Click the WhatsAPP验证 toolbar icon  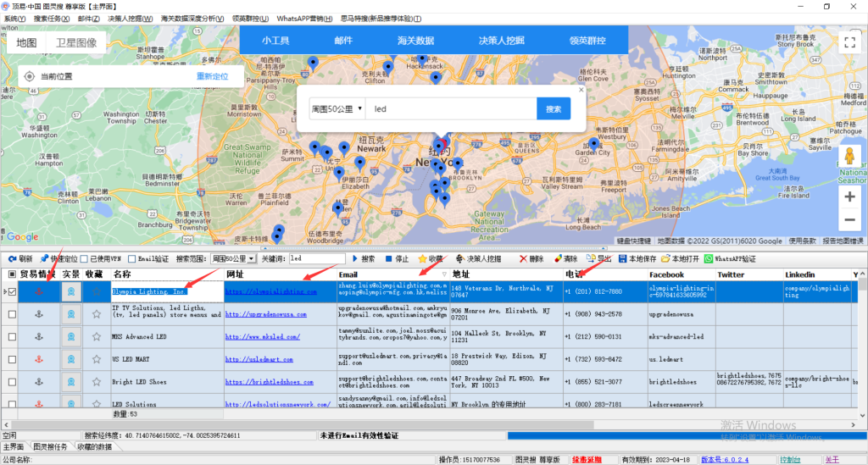click(x=709, y=258)
